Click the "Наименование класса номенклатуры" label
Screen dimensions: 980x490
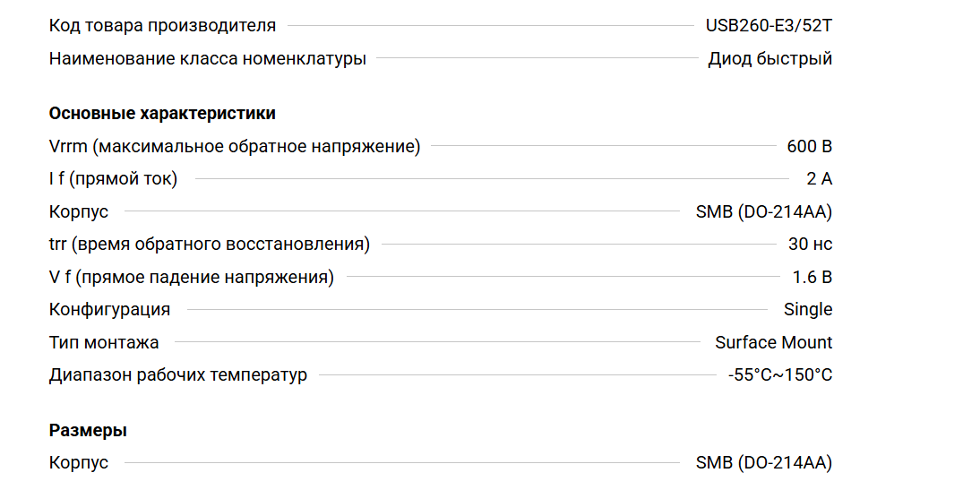click(207, 59)
